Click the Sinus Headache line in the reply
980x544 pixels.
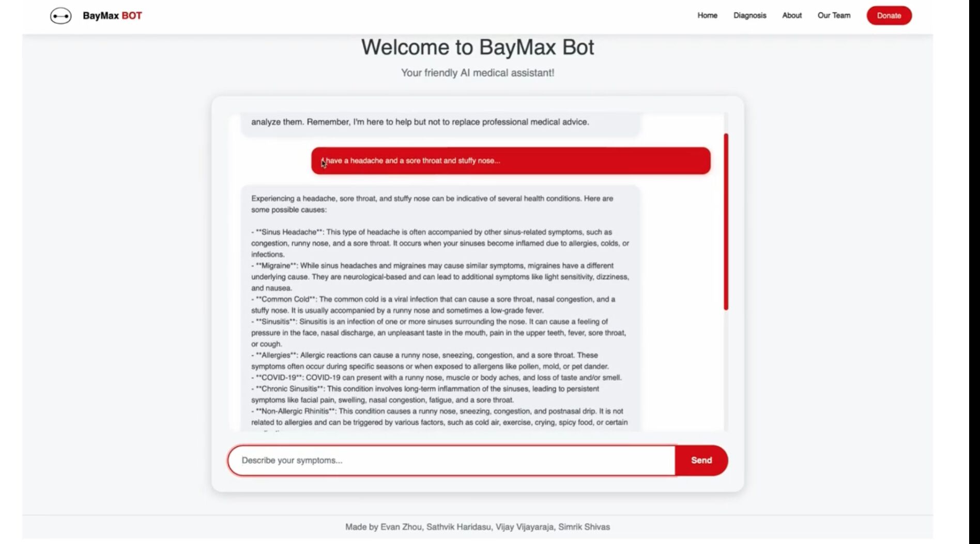(440, 243)
